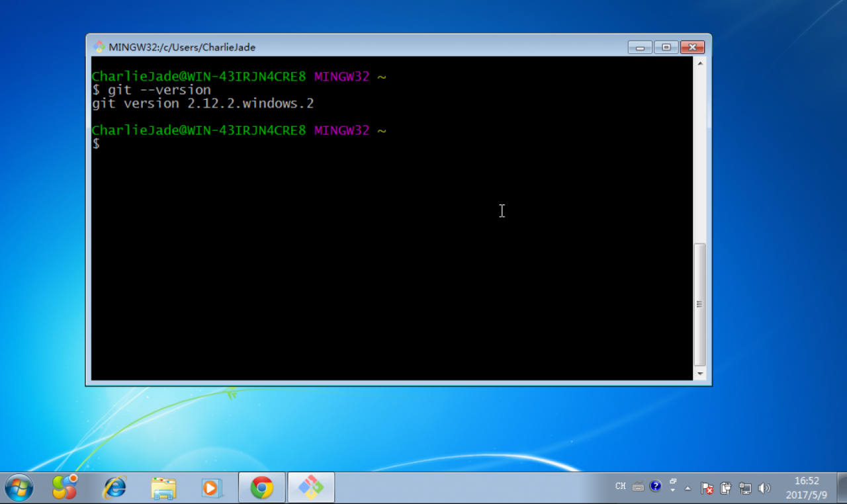The width and height of the screenshot is (847, 504).
Task: Switch to Google Chrome in the taskbar
Action: (262, 488)
